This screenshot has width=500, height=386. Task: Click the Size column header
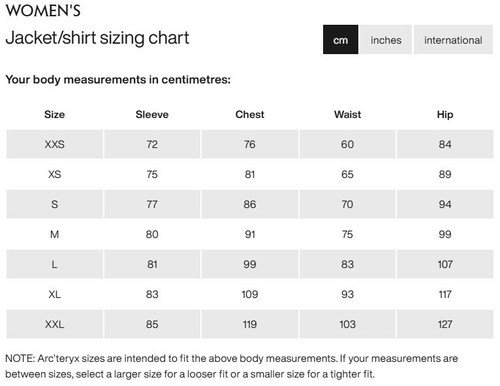click(54, 114)
